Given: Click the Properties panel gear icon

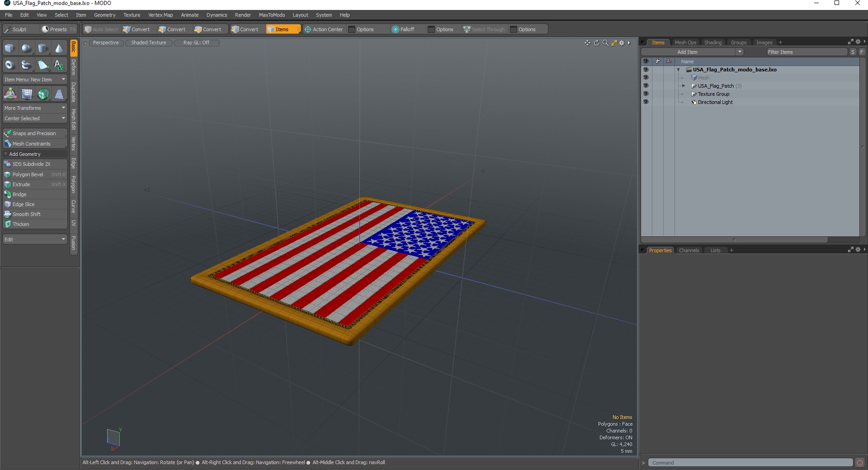Looking at the screenshot, I should [858, 249].
